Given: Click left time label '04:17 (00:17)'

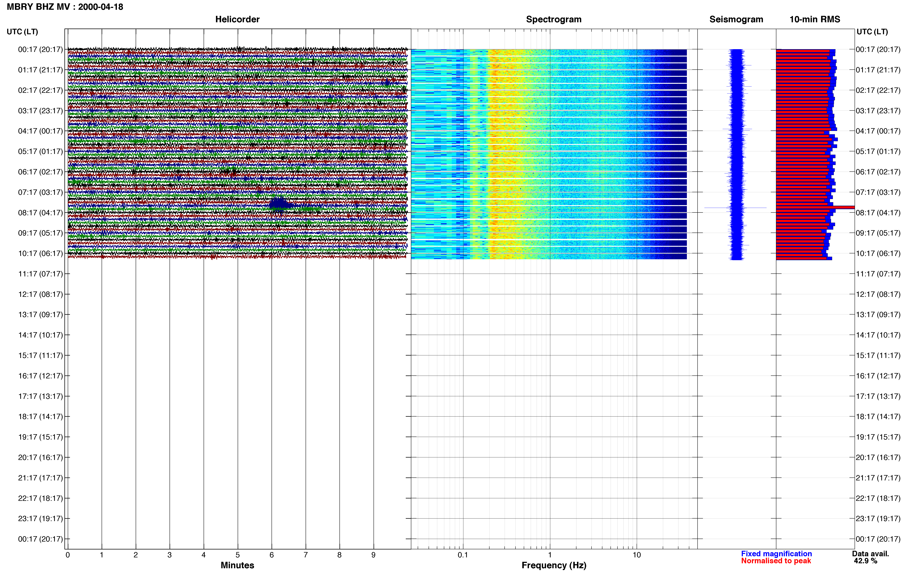Looking at the screenshot, I should 40,131.
